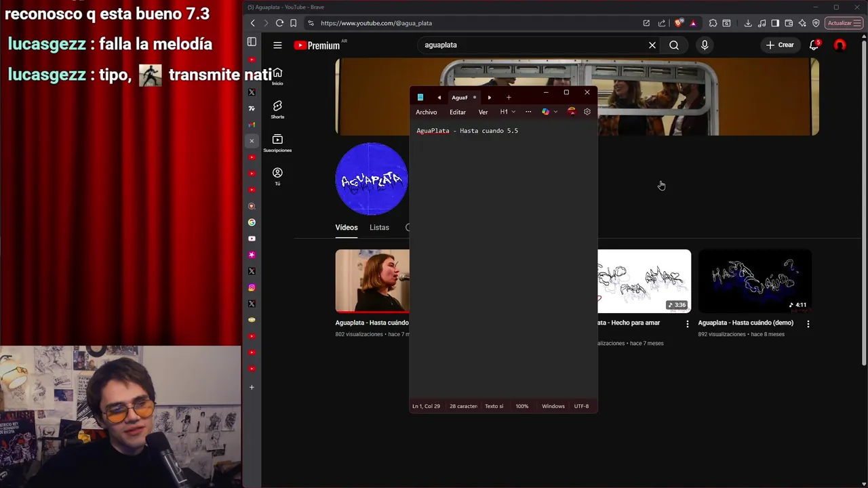Click the Brave Shields lion icon
Image resolution: width=868 pixels, height=488 pixels.
(679, 23)
